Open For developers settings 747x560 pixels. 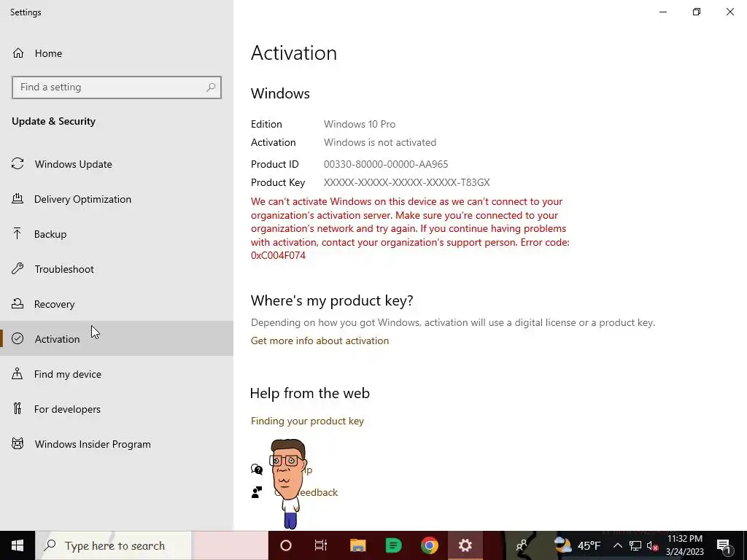click(117, 408)
